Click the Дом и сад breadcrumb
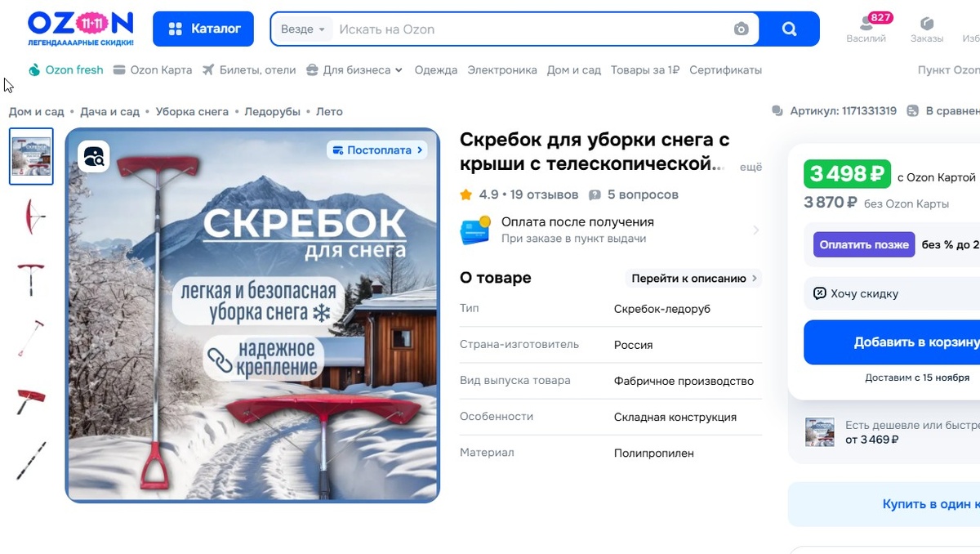This screenshot has width=980, height=554. tap(37, 112)
